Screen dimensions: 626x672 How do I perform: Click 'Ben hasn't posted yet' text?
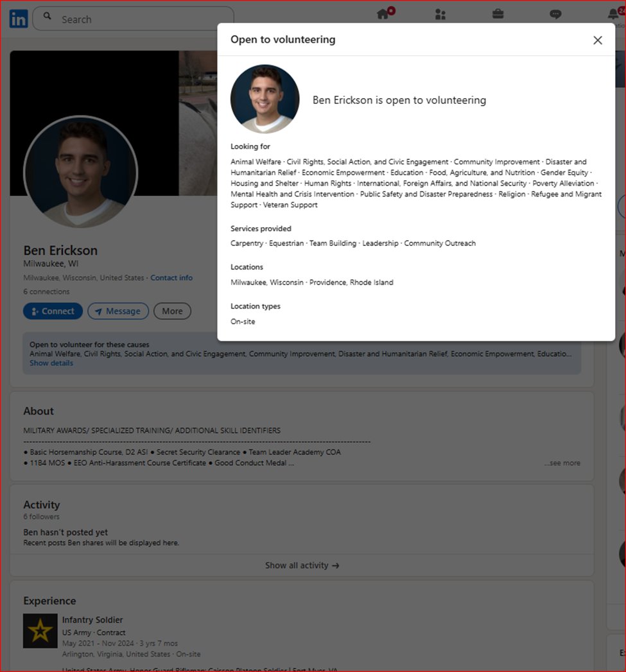[65, 532]
